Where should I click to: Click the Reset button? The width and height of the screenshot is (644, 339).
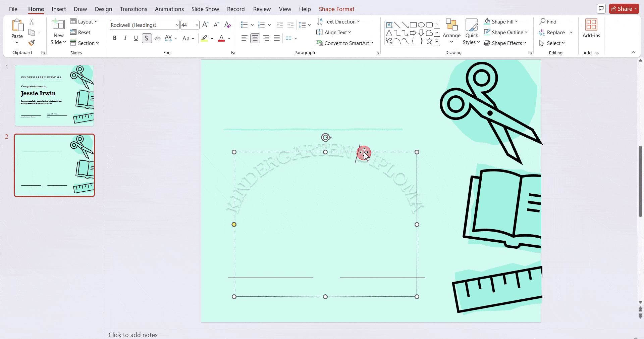coord(80,32)
